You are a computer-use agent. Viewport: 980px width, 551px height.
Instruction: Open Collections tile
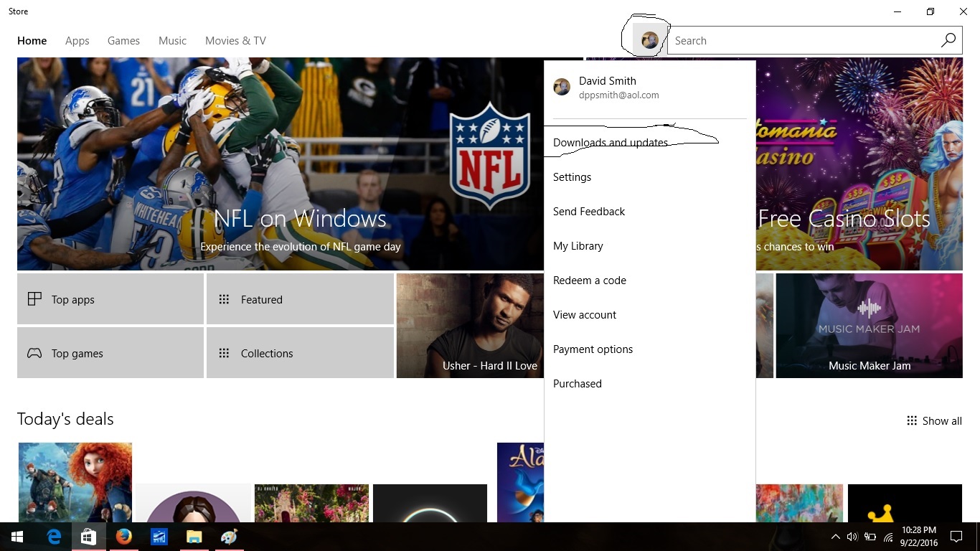pyautogui.click(x=300, y=353)
